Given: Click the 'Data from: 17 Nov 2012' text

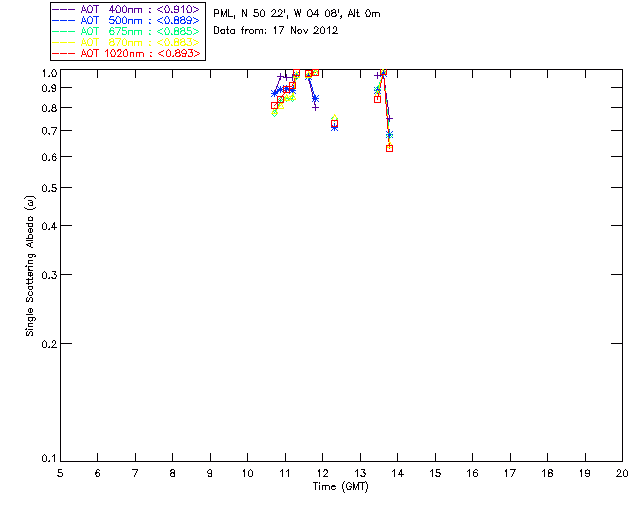Looking at the screenshot, I should pyautogui.click(x=276, y=31).
